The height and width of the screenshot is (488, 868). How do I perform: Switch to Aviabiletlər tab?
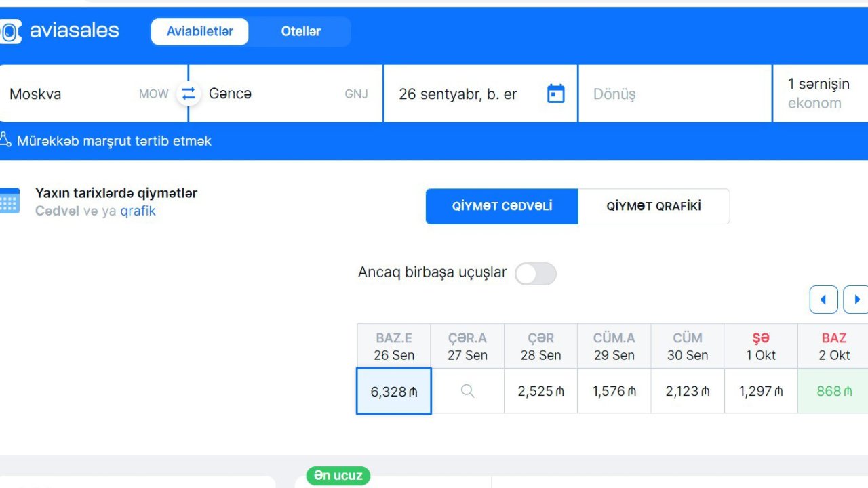(200, 32)
